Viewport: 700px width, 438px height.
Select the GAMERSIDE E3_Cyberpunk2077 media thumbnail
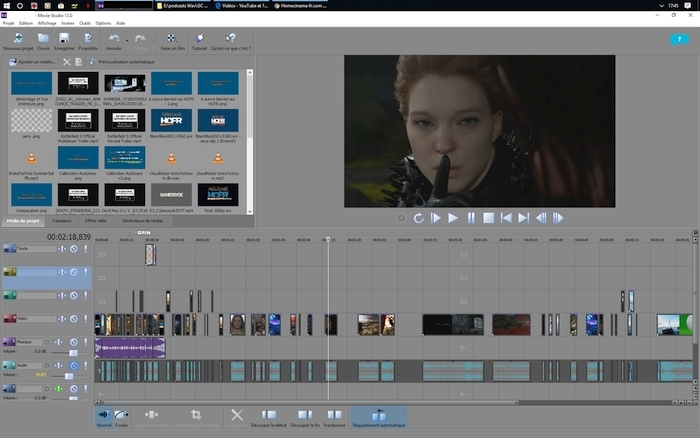(x=171, y=195)
